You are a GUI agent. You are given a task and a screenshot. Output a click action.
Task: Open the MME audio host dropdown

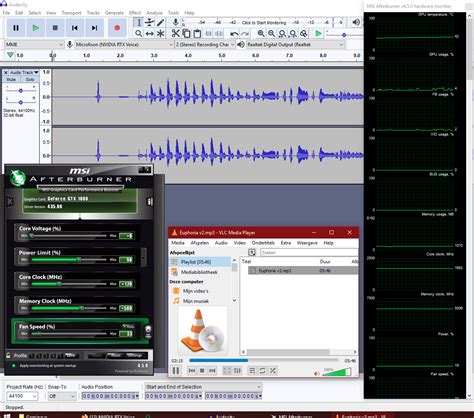click(34, 44)
